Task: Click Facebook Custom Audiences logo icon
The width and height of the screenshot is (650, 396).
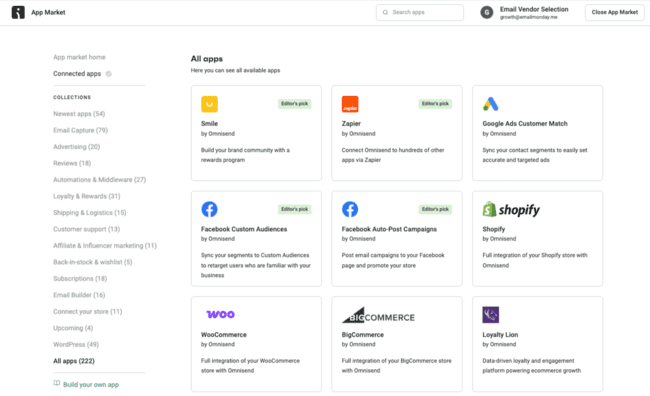Action: point(209,209)
